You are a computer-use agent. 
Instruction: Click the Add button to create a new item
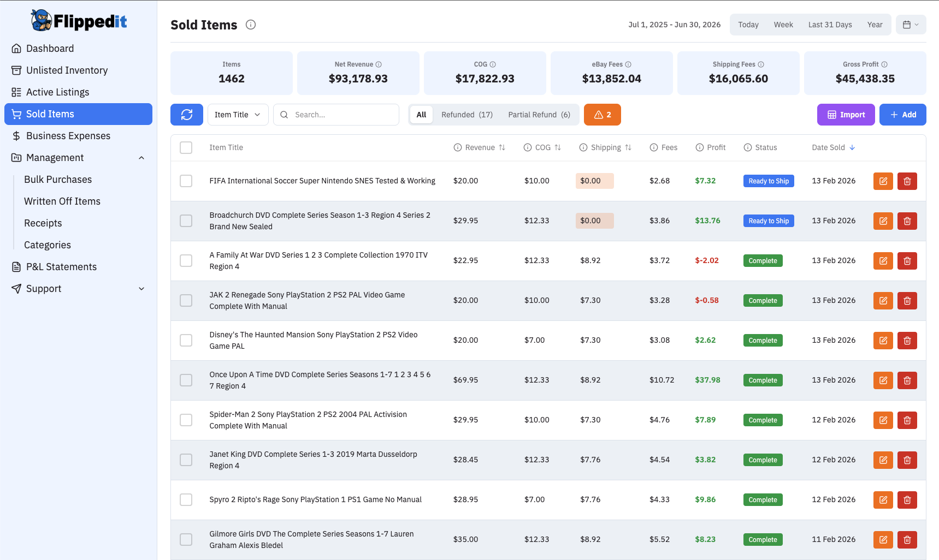(902, 115)
